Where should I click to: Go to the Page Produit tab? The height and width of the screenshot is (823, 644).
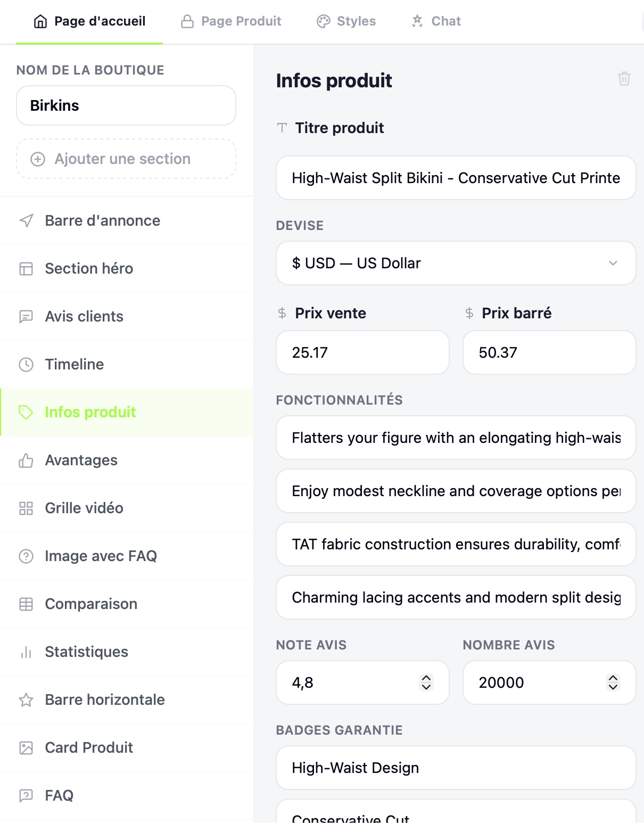click(x=231, y=21)
